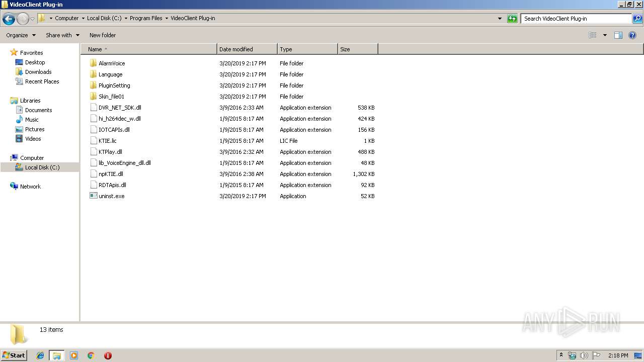The image size is (644, 362).
Task: Select the Language folder icon
Action: (93, 74)
